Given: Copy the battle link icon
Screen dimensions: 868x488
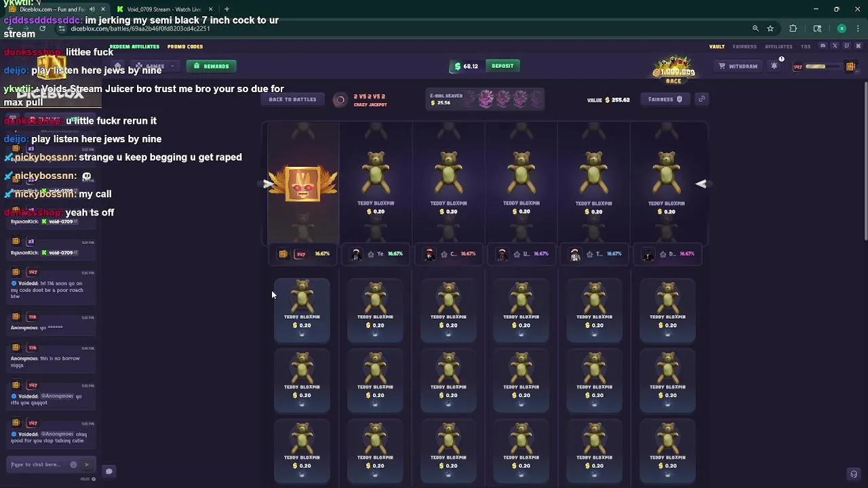Looking at the screenshot, I should [x=702, y=99].
